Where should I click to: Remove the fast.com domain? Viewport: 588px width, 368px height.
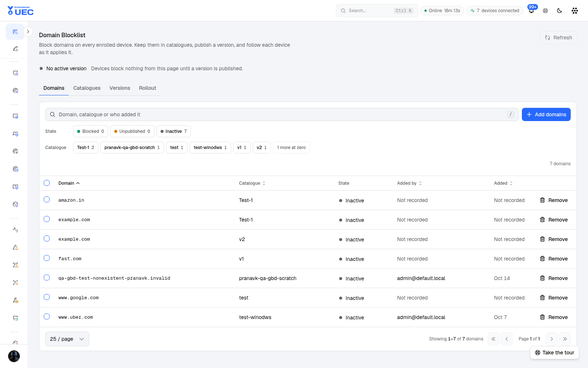pos(554,259)
